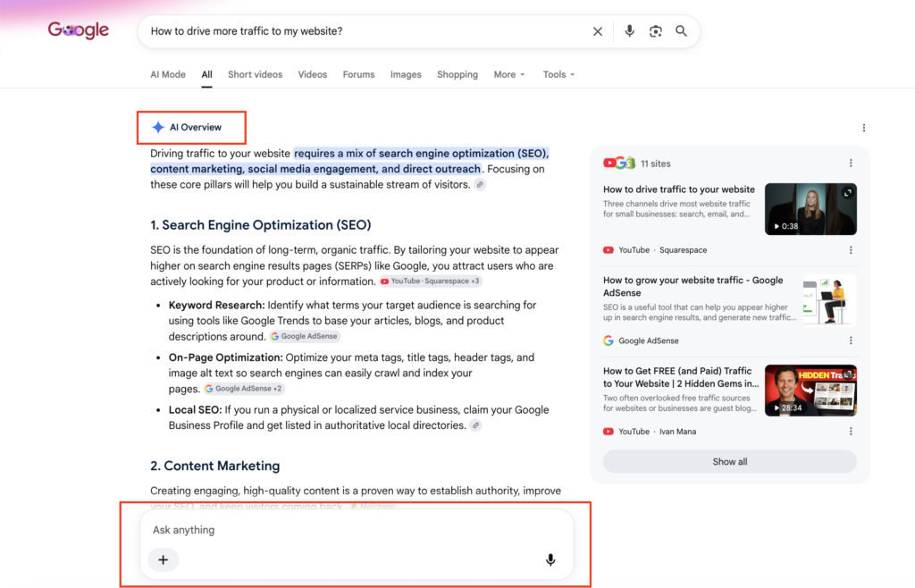
Task: Click inside the Ask anything input field
Action: [357, 530]
